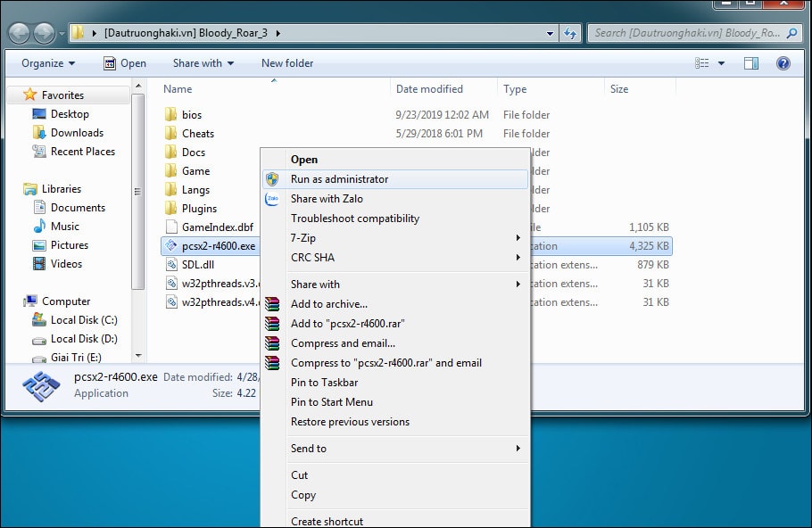Screen dimensions: 812x528
Task: Click WinRAR icon beside Compress and email
Action: (x=272, y=343)
